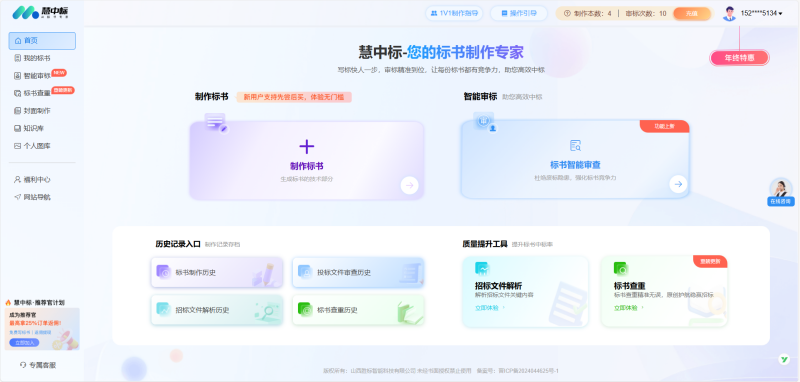Click the 功能上新 tag on the review card
800x382 pixels.
[664, 126]
